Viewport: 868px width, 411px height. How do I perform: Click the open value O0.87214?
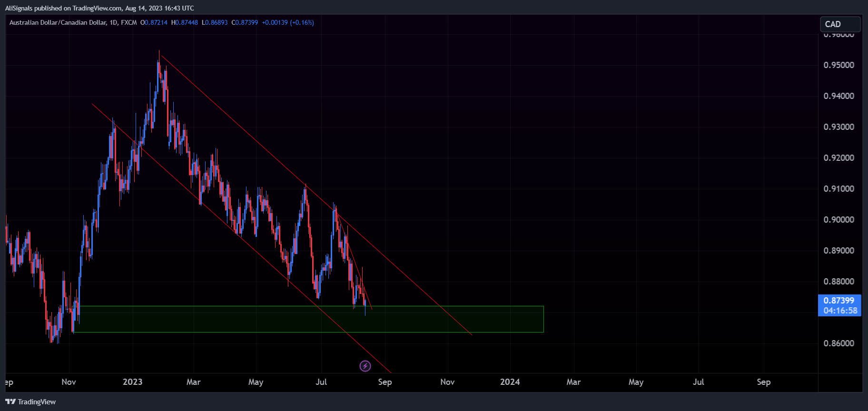click(154, 22)
